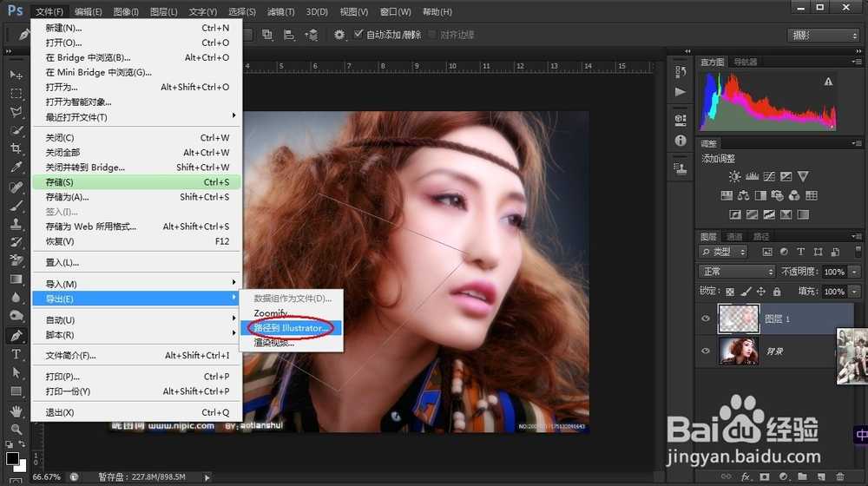Image resolution: width=868 pixels, height=486 pixels.
Task: Open the 正常 blend mode dropdown
Action: click(736, 272)
